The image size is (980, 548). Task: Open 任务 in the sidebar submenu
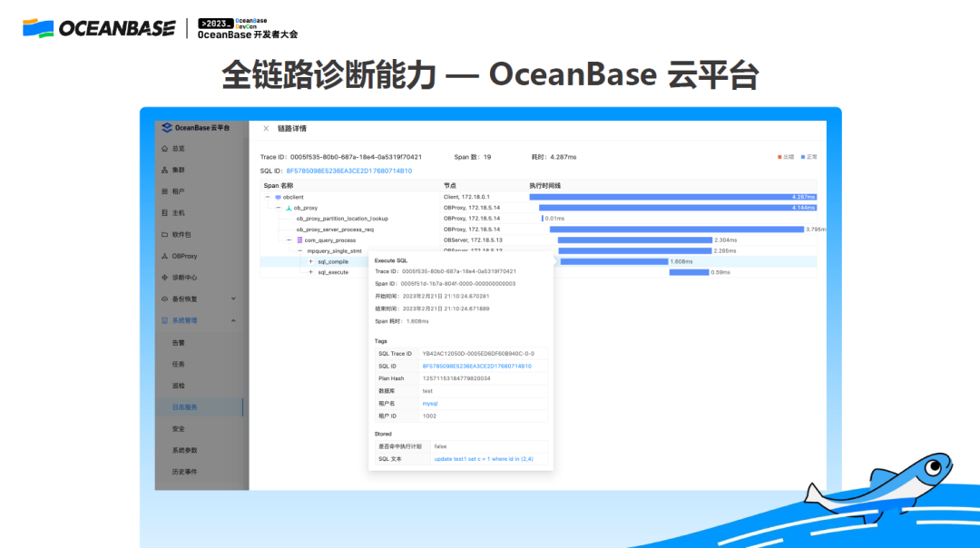pos(179,365)
